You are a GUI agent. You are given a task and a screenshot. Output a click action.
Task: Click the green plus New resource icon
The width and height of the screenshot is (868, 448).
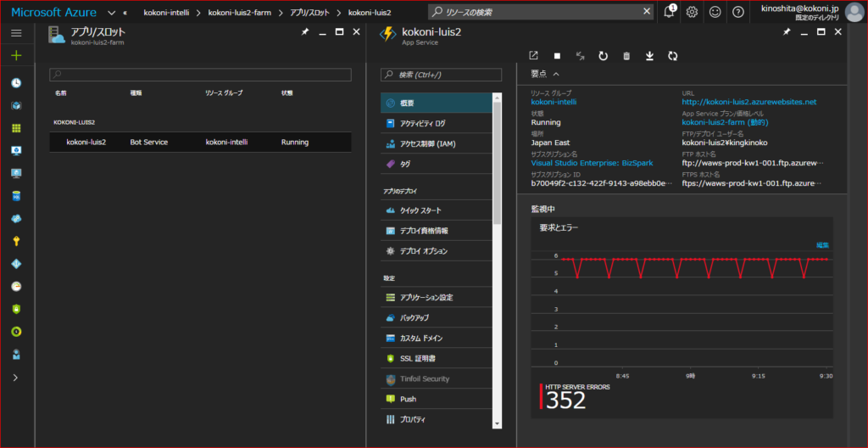[x=16, y=55]
